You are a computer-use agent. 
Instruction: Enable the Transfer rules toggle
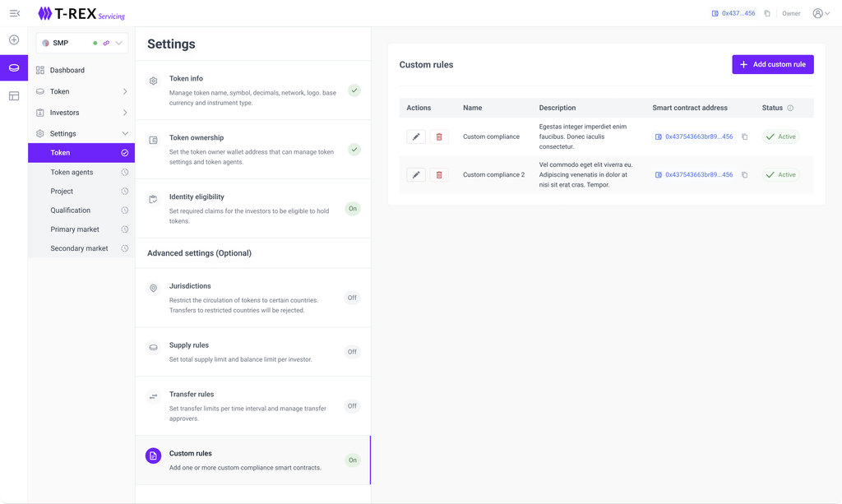pyautogui.click(x=352, y=406)
